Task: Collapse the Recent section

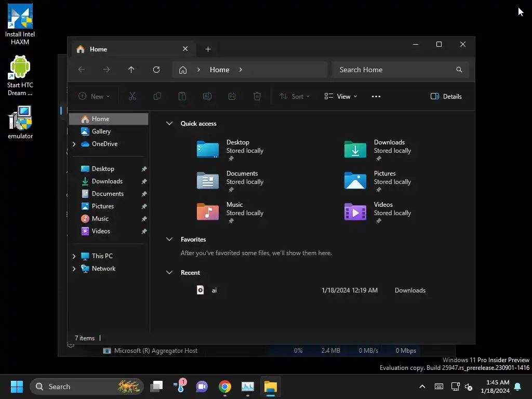Action: [169, 272]
